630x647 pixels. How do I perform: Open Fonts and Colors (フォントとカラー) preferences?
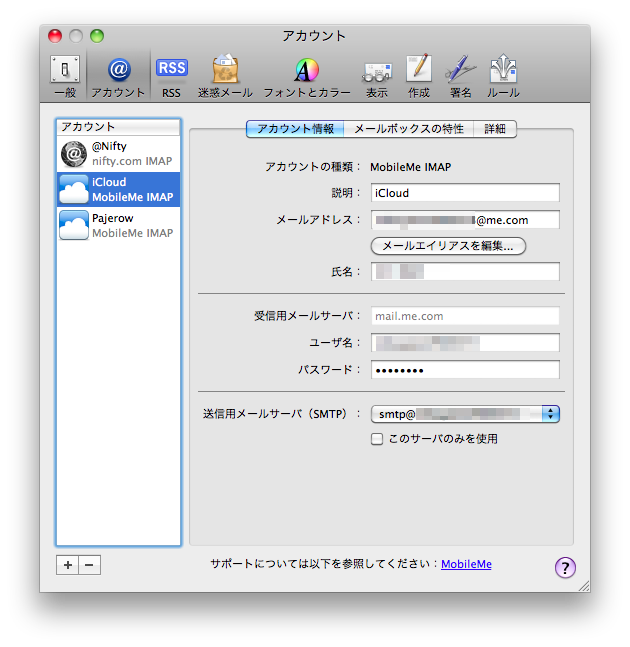[x=306, y=75]
